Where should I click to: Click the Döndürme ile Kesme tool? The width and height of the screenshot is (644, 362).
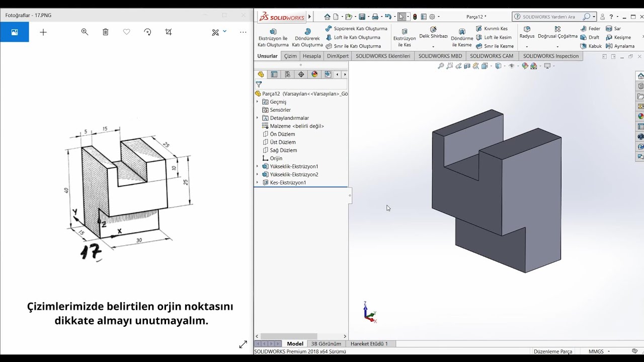(x=462, y=38)
